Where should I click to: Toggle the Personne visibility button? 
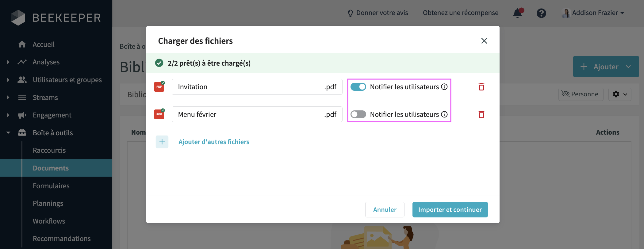581,94
